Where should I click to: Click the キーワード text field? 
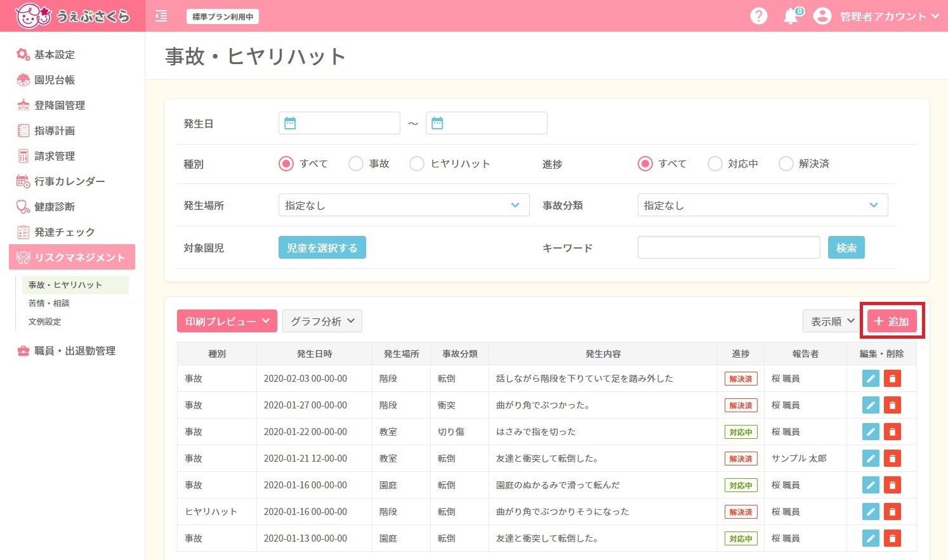(x=729, y=247)
